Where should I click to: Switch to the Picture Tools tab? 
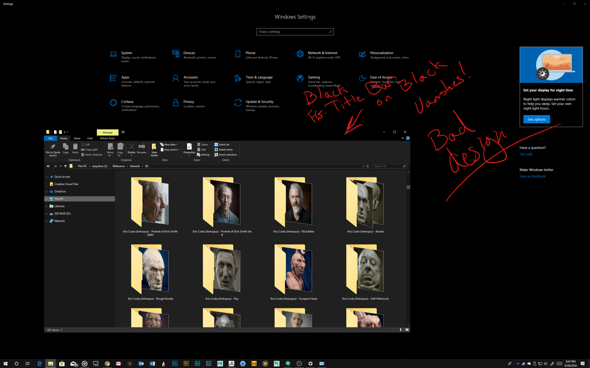(x=107, y=138)
